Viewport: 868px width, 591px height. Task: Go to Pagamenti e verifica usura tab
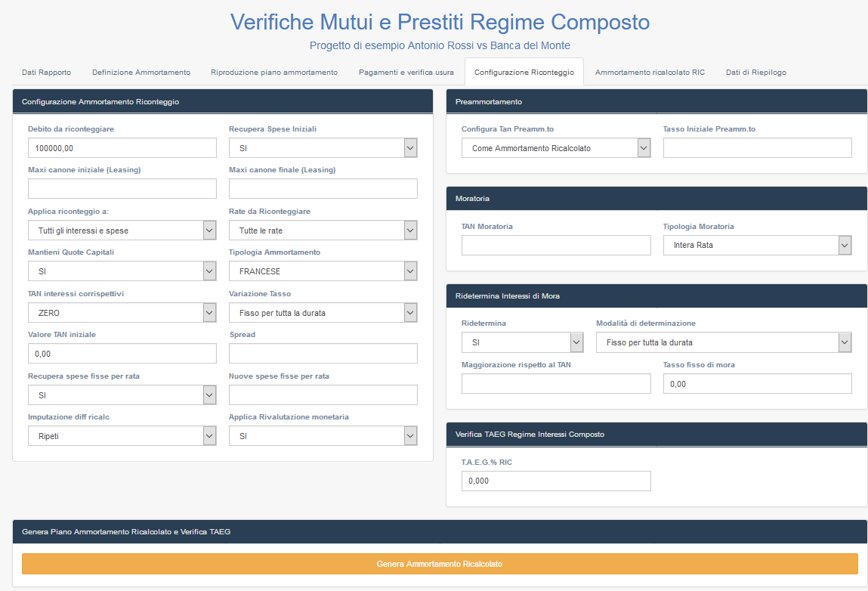pos(406,72)
